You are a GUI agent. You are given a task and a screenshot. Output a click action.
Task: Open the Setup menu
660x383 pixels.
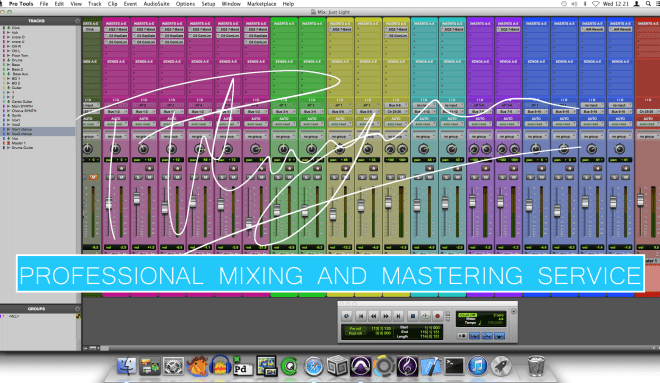pos(208,3)
